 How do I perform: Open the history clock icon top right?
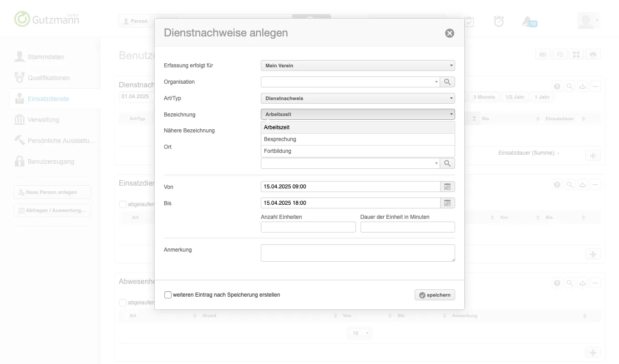point(560,55)
